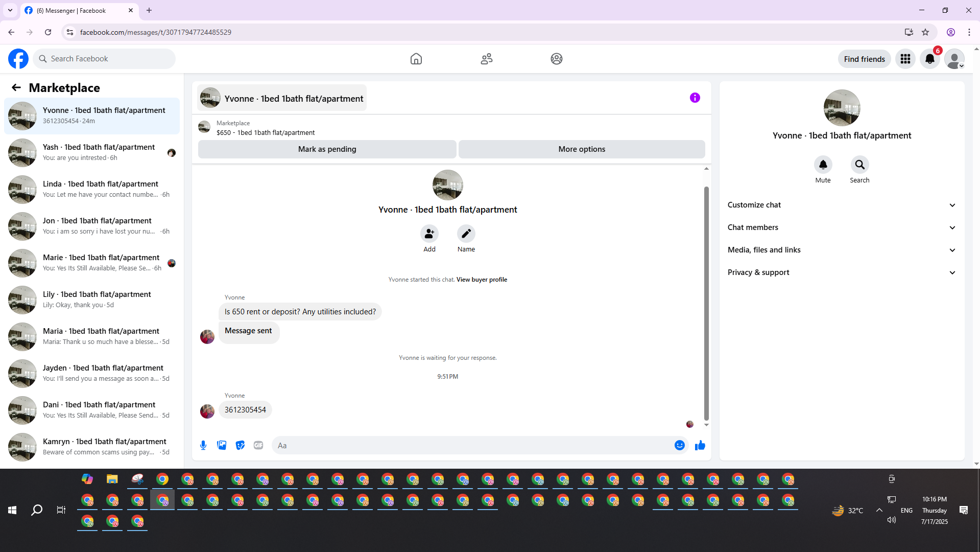Screen dimensions: 980x552
Task: Show hidden system tray icons
Action: (x=879, y=510)
